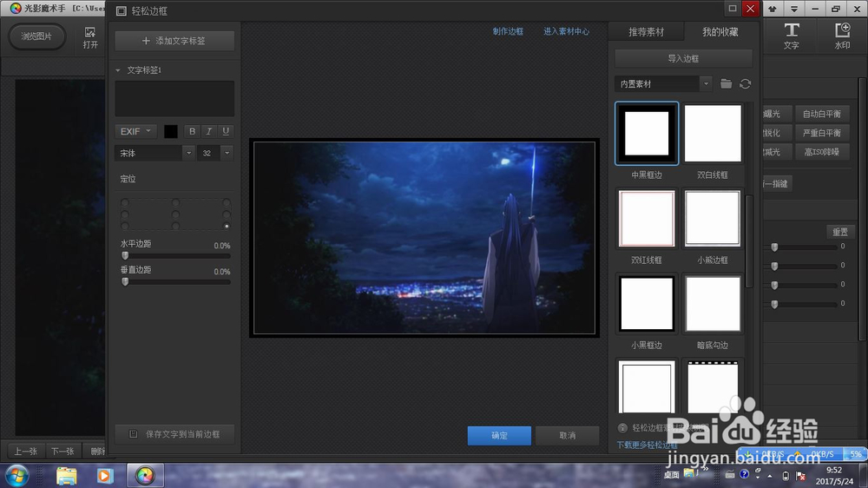This screenshot has height=488, width=868.
Task: Tick the 保存文字到当前边框 checkbox
Action: [x=134, y=433]
